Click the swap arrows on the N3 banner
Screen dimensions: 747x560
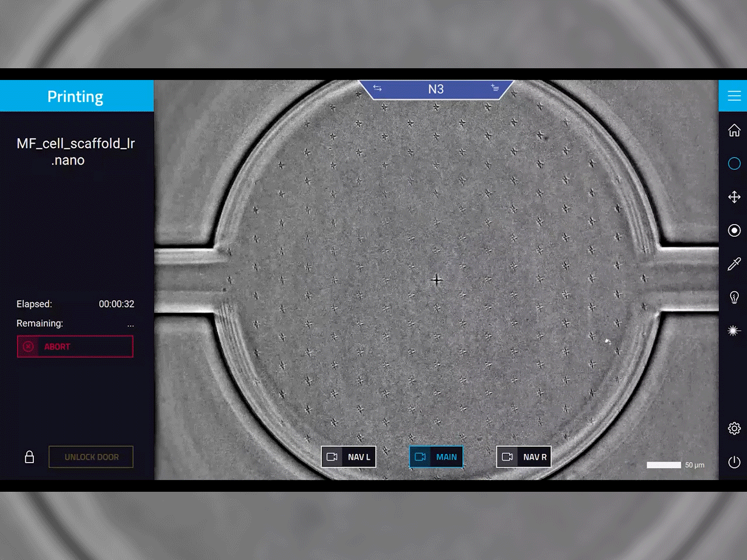378,89
